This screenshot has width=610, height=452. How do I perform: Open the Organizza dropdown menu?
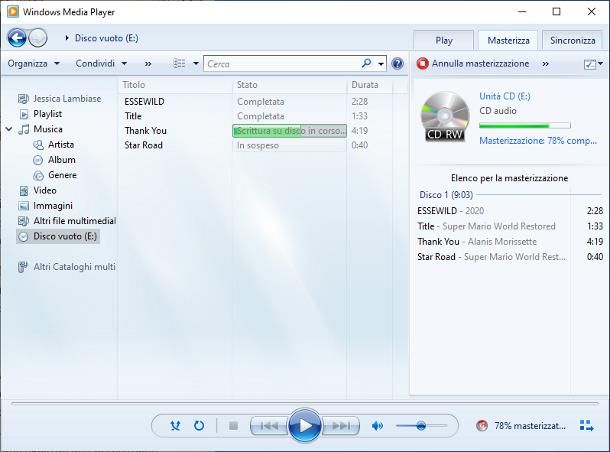33,63
